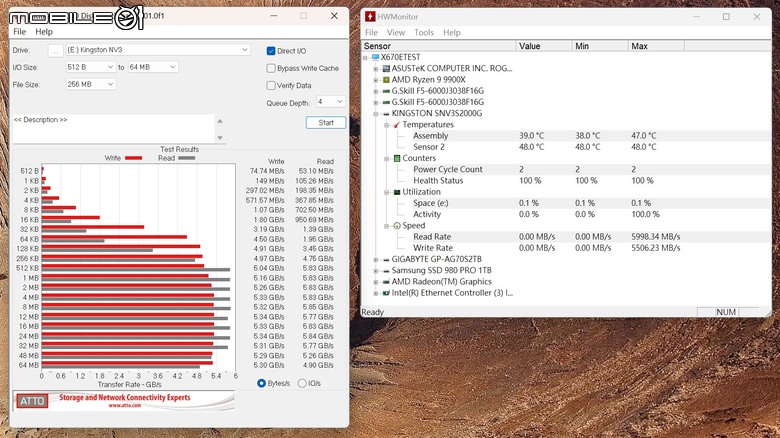
Task: Collapse the Temperatures group
Action: pyautogui.click(x=387, y=125)
